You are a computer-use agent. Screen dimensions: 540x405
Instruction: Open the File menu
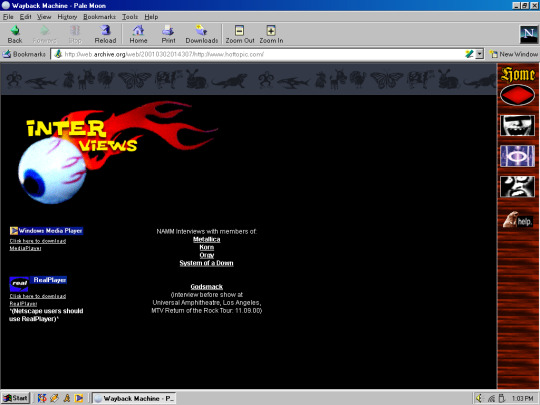pyautogui.click(x=8, y=17)
